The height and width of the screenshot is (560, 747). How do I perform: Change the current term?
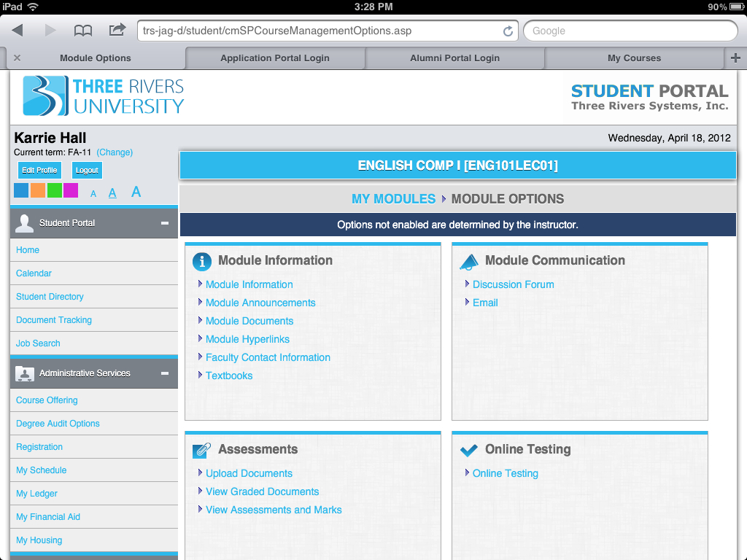(115, 152)
